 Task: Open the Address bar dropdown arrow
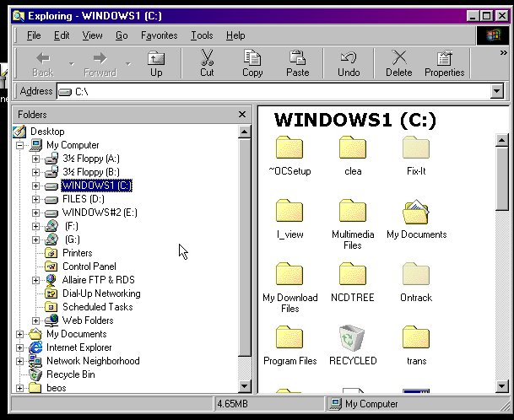496,91
